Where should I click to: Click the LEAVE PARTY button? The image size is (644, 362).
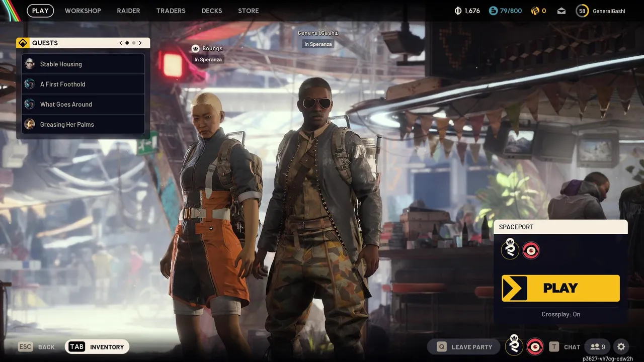(463, 346)
